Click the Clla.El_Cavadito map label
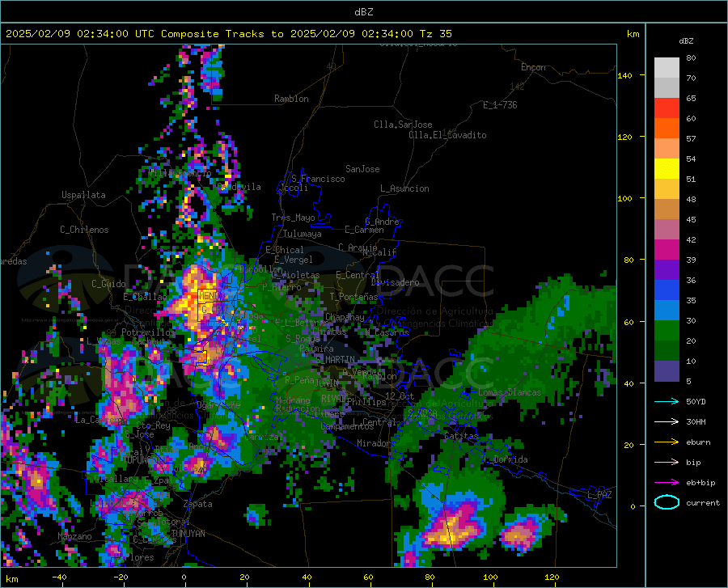 (447, 135)
